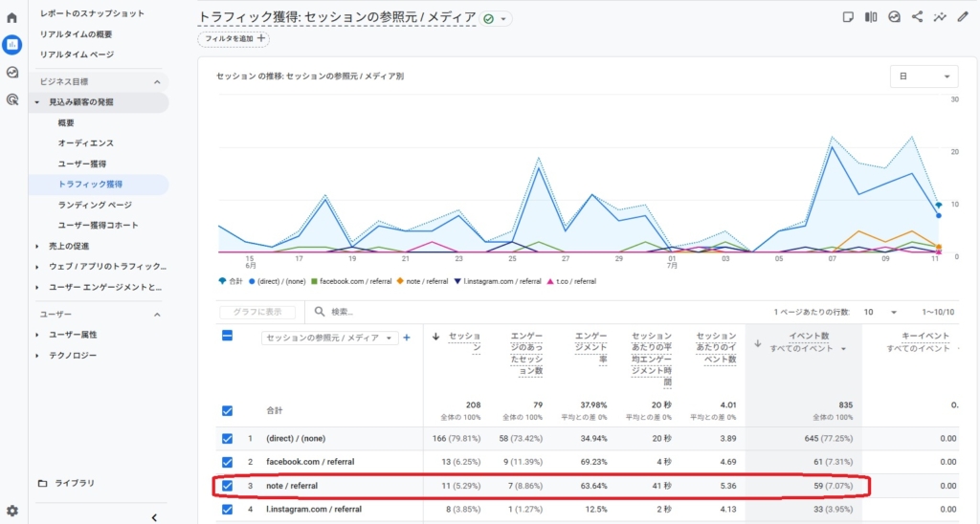
Task: Open the insights icon in header
Action: pos(895,17)
